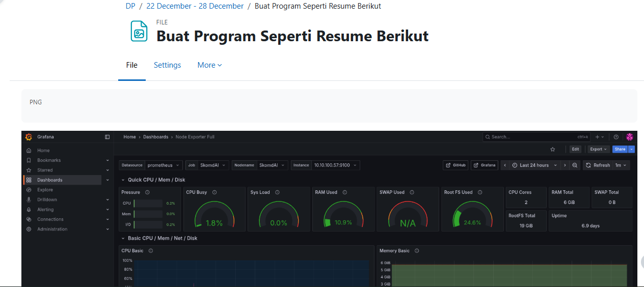
Task: Click the GitHub external link button
Action: (x=455, y=165)
